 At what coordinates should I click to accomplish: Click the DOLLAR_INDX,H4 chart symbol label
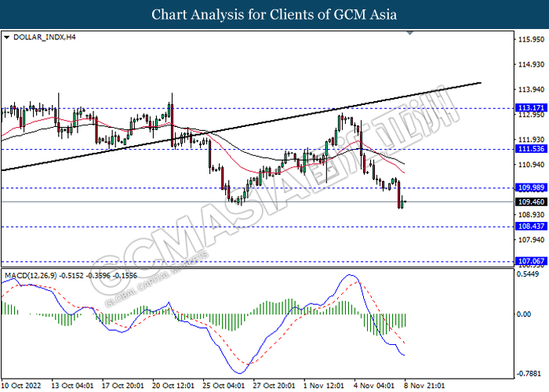pos(44,37)
